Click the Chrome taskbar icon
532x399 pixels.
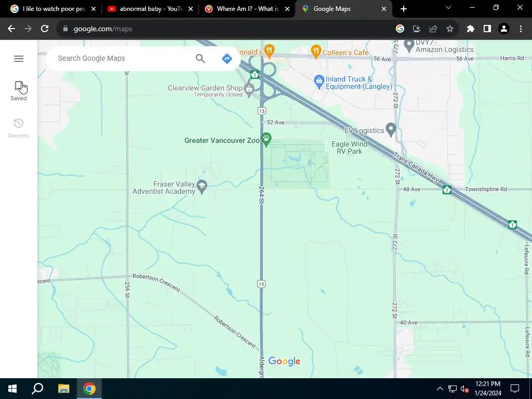click(89, 389)
